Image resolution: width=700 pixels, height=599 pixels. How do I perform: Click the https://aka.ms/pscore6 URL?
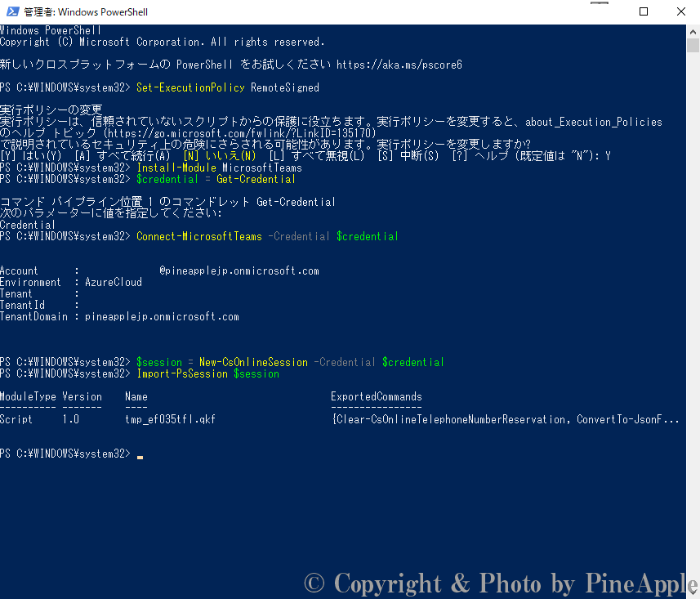pyautogui.click(x=399, y=65)
